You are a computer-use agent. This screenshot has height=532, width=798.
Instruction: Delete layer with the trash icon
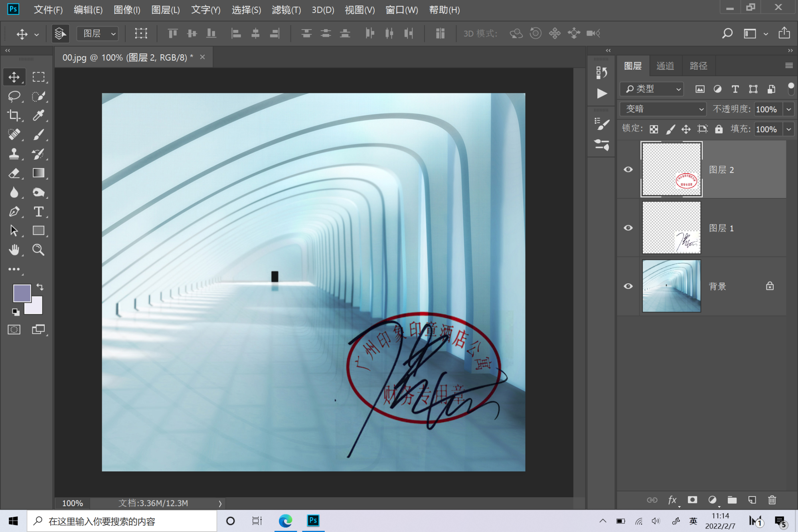772,500
